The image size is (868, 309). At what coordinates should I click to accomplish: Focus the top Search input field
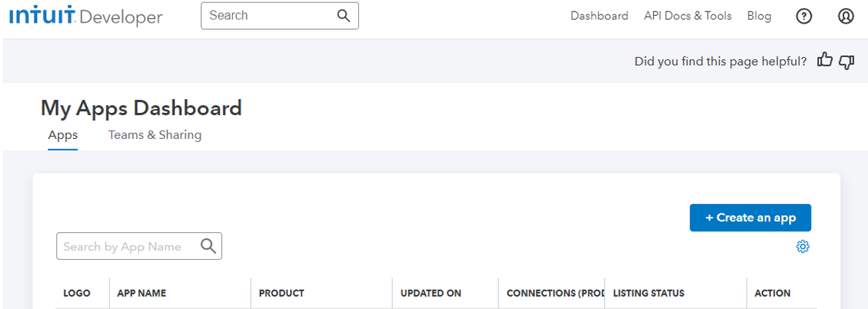coord(268,16)
